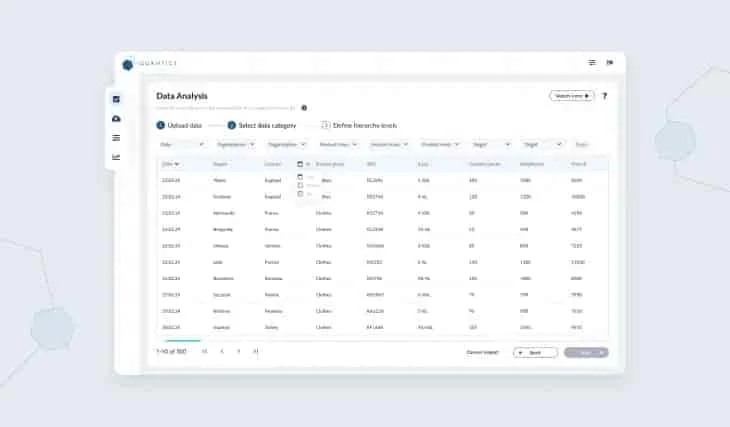Go to Upload data step
This screenshot has width=730, height=427.
click(180, 125)
